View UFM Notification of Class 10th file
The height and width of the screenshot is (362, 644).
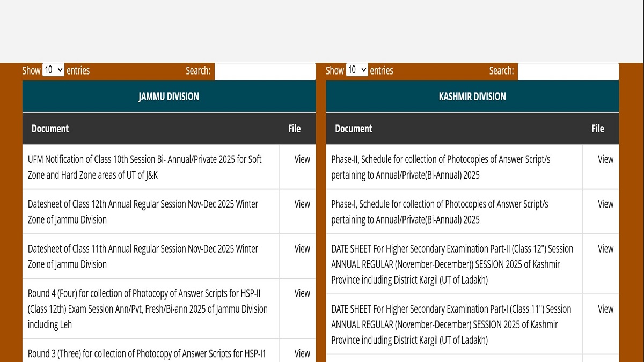tap(302, 159)
